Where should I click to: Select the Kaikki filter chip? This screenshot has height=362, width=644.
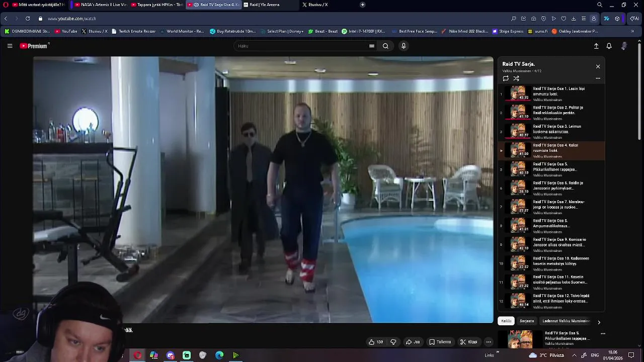click(506, 321)
